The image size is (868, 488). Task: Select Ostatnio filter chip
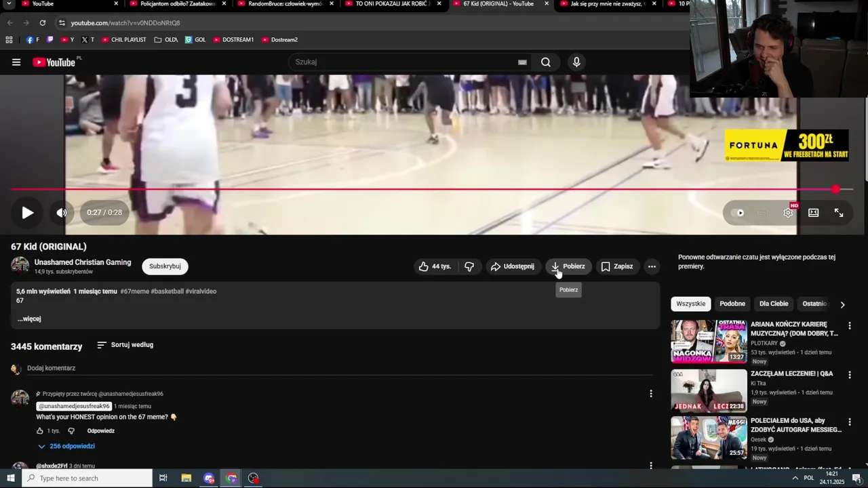coord(814,304)
